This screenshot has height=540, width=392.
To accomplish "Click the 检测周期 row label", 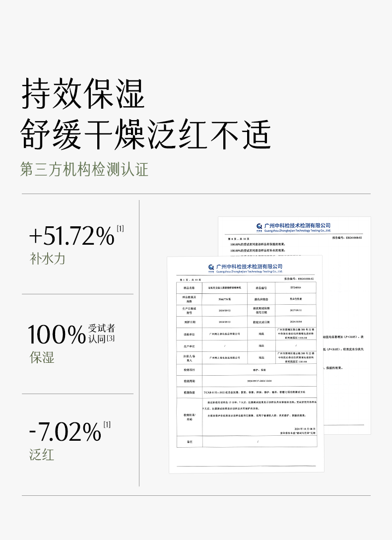I will [x=189, y=381].
